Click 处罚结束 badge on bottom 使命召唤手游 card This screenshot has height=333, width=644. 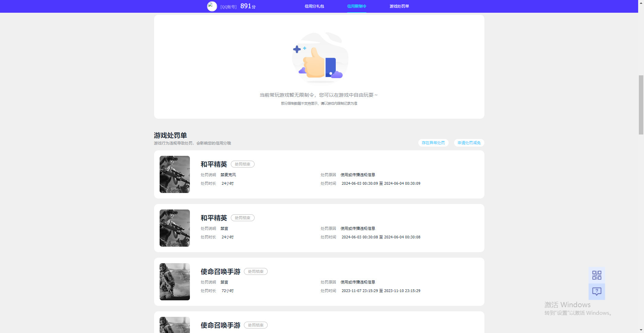[x=256, y=325]
